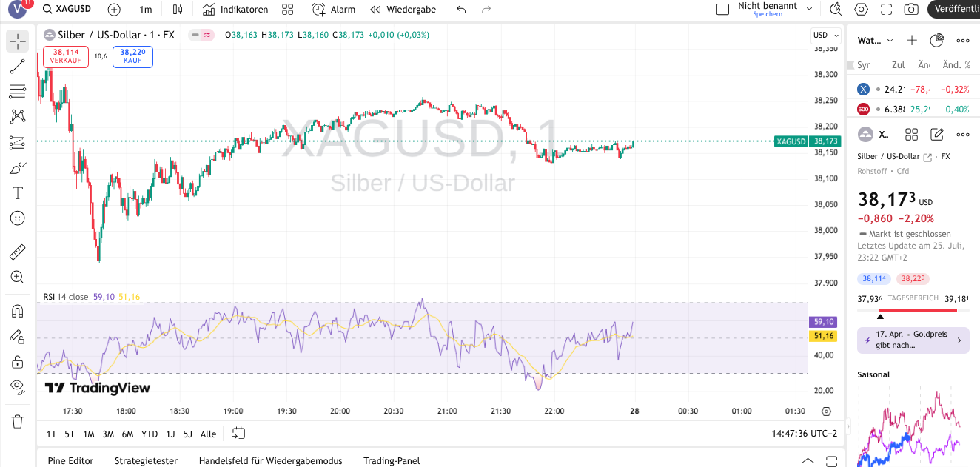The image size is (980, 467).
Task: Select the watchlist row priced 6.388
Action: tap(913, 110)
